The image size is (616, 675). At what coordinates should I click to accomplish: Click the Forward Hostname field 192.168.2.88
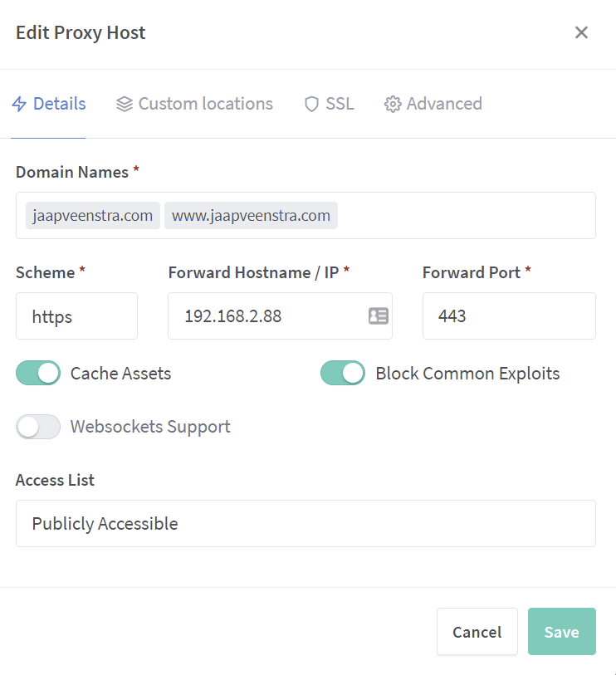(266, 316)
